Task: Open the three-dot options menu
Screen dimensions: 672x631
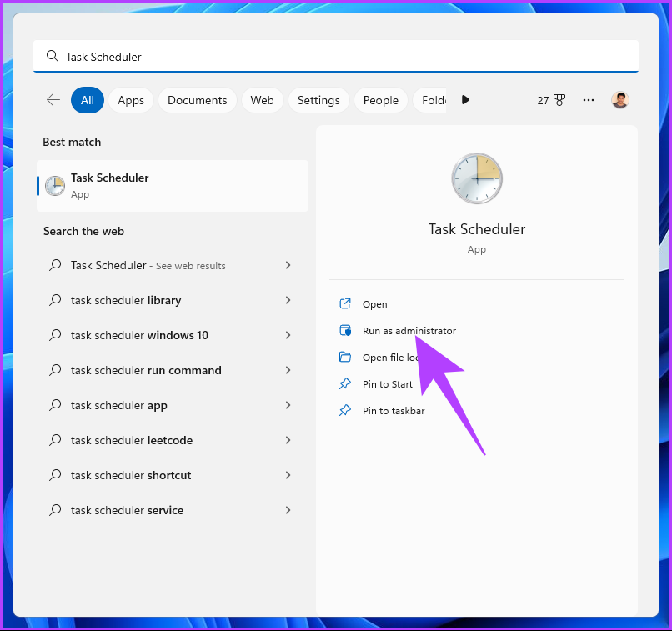Action: pyautogui.click(x=589, y=100)
